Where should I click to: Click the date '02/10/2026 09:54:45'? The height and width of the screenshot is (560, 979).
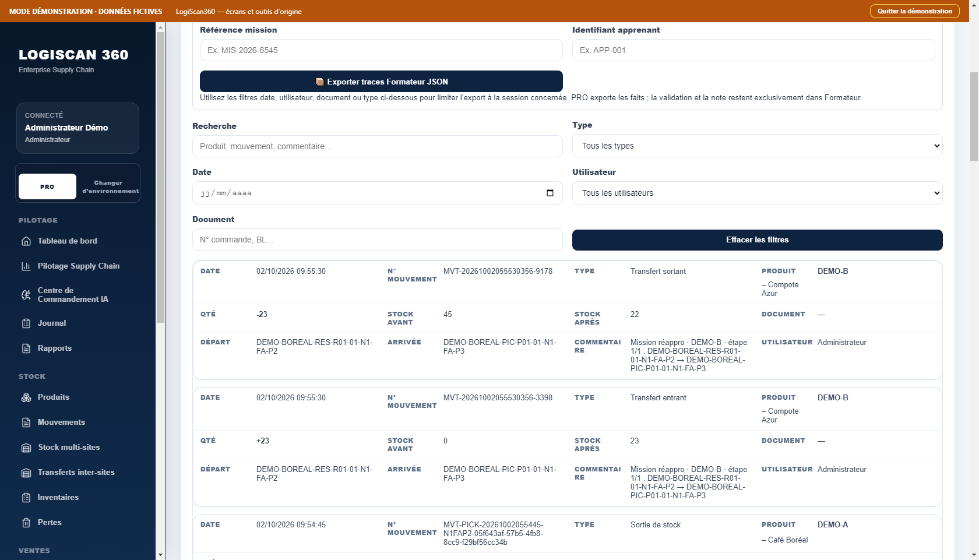291,525
